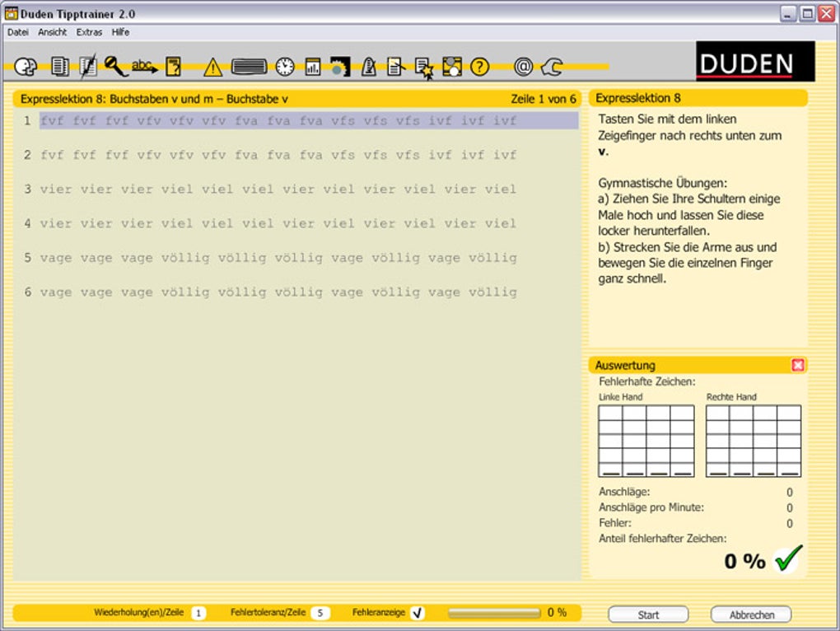Click the DUDEN logo

coord(755,62)
